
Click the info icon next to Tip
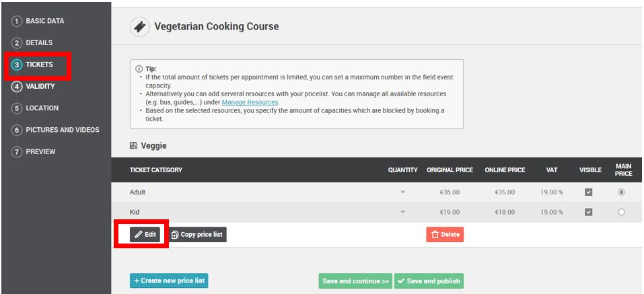(x=139, y=69)
